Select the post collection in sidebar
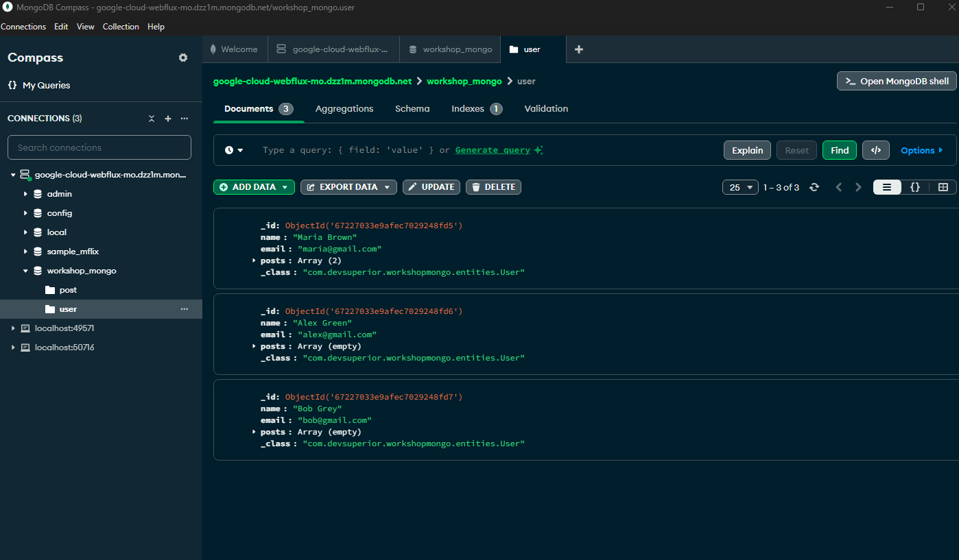This screenshot has height=560, width=959. (x=68, y=290)
